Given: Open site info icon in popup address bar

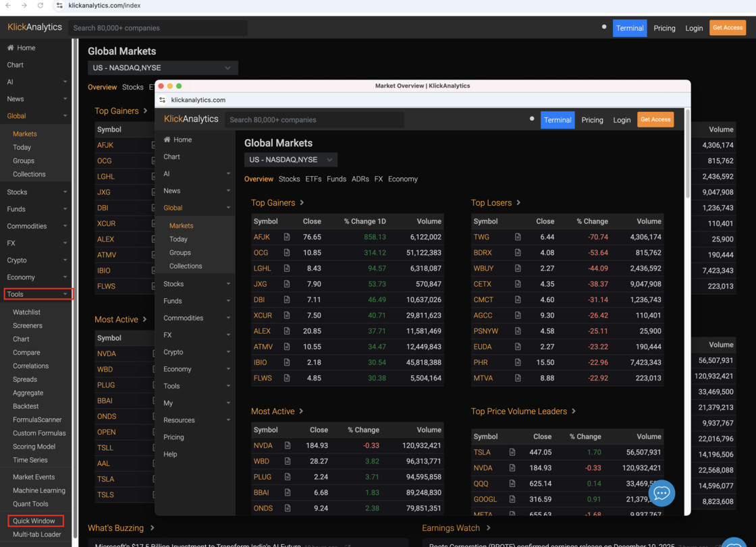Looking at the screenshot, I should (163, 100).
